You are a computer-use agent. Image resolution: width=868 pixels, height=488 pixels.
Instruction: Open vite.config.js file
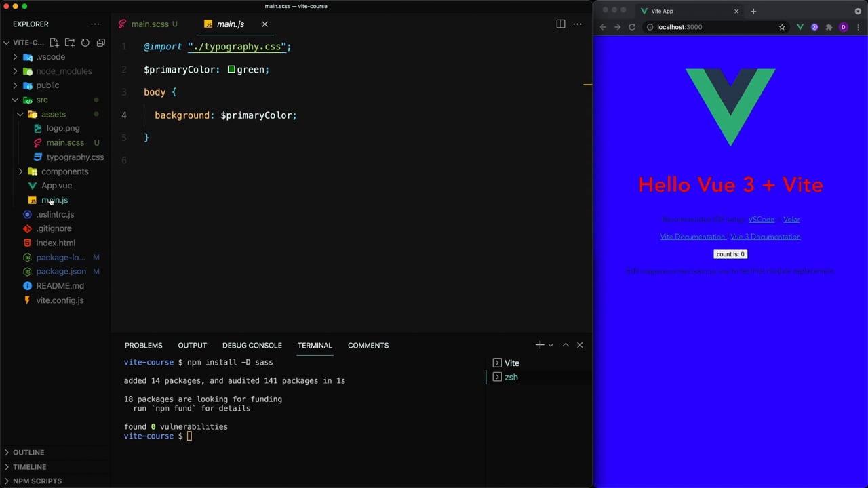[60, 300]
